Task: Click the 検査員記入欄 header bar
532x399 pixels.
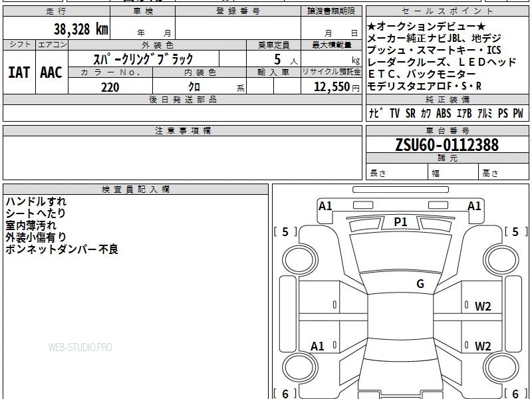Action: pos(136,190)
